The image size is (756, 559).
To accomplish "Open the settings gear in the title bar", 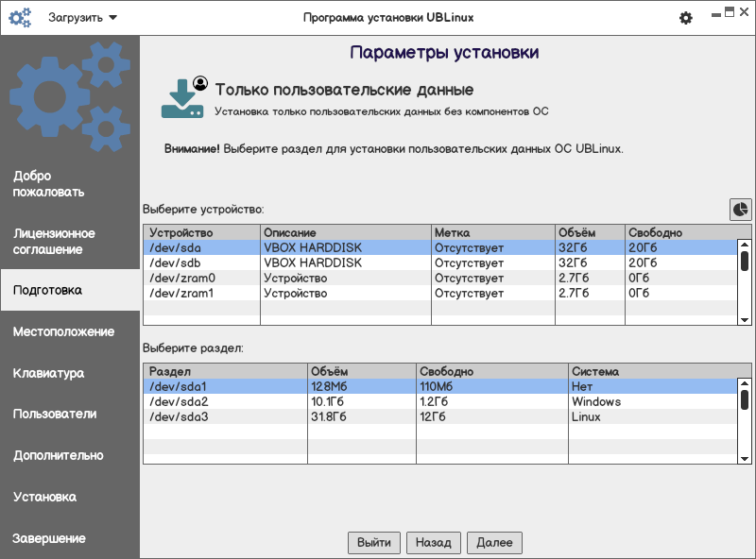I will [686, 18].
